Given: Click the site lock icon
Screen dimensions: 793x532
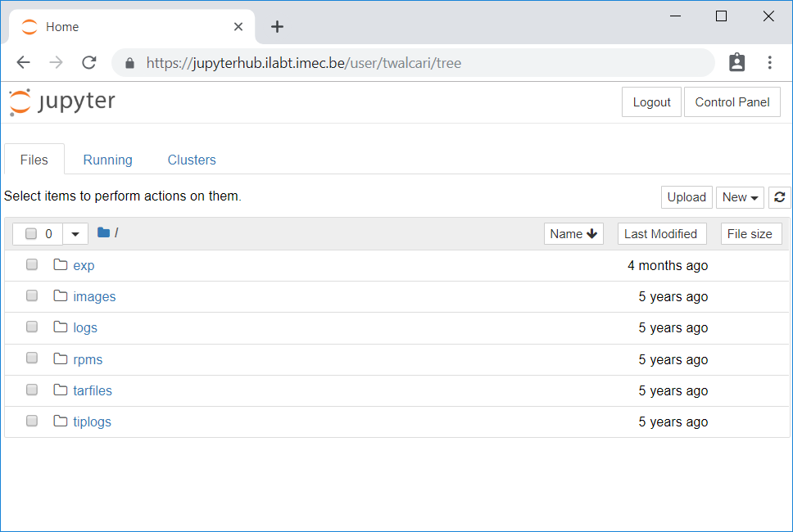Looking at the screenshot, I should (x=130, y=63).
